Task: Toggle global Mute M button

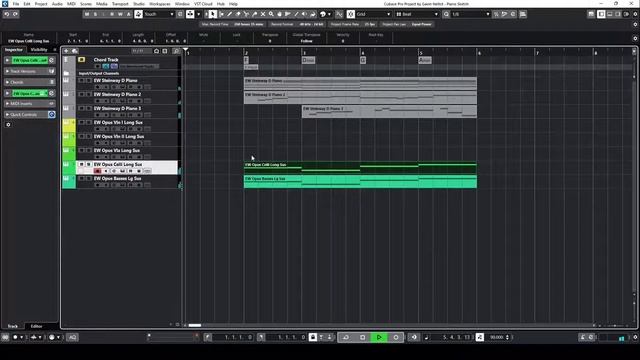Action: click(x=87, y=14)
